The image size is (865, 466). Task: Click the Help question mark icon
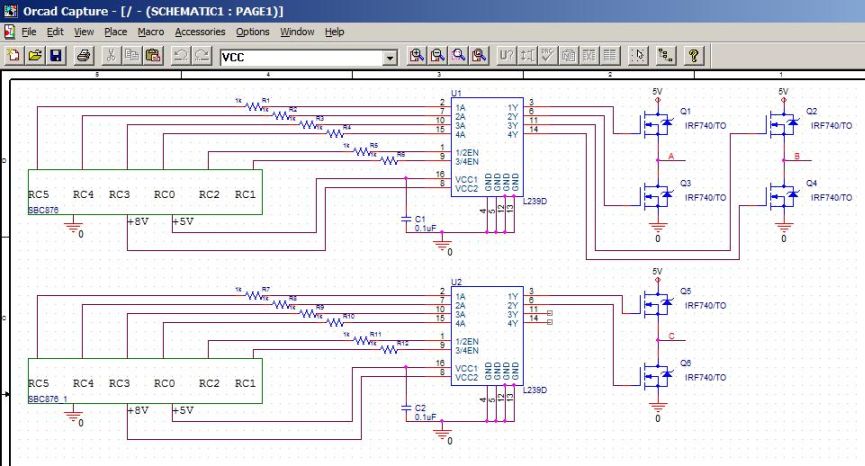coord(694,56)
